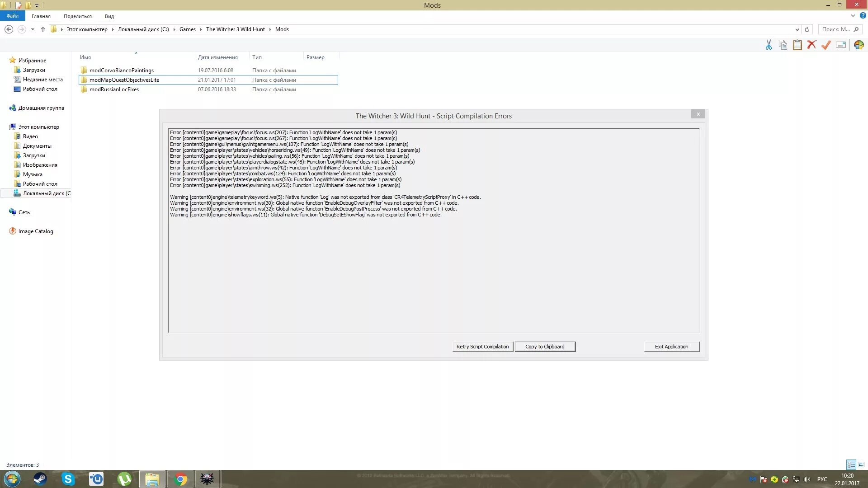The image size is (868, 488).
Task: Click the forward navigation arrow in explorer
Action: point(20,29)
